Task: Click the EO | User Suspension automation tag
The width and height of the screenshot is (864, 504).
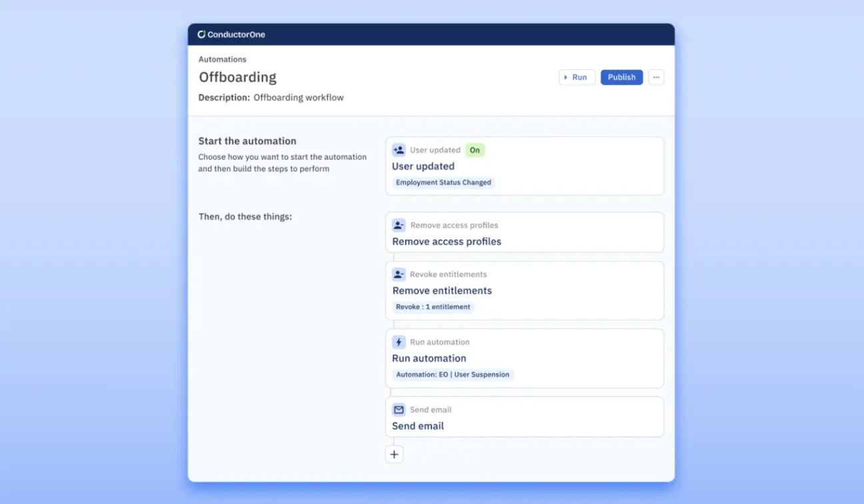Action: 452,375
